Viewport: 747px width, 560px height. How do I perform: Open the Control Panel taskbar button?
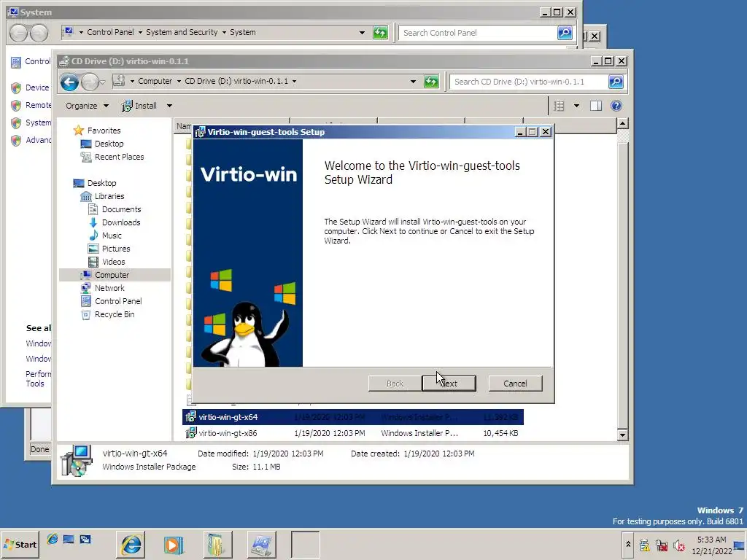[x=261, y=544]
